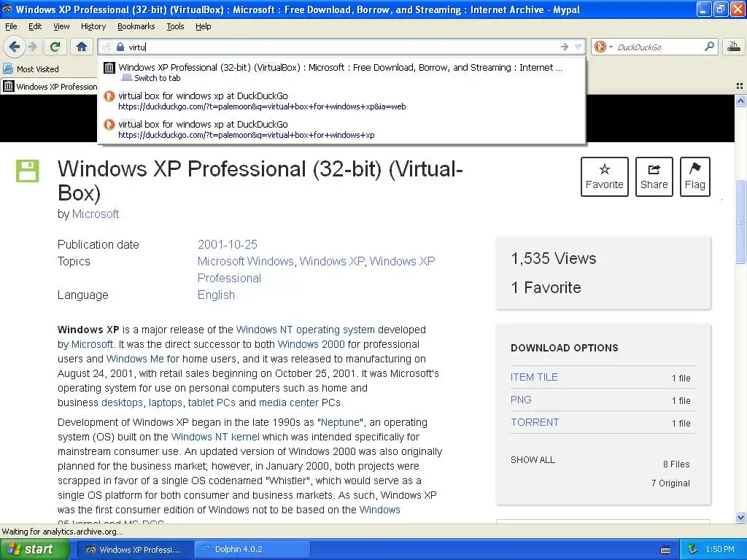Click the desktops link
Viewport: 747px width, 560px height.
[x=122, y=402]
